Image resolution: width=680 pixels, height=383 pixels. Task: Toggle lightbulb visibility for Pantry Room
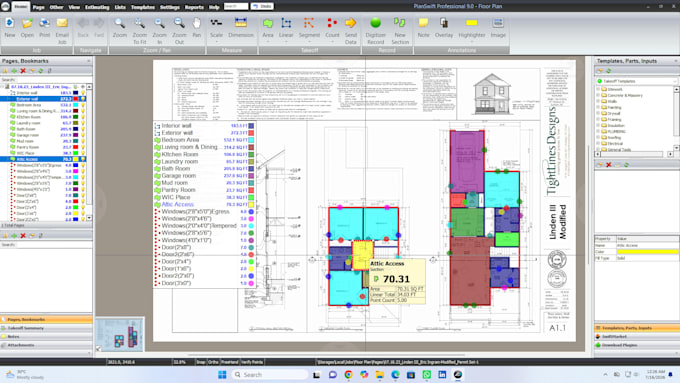pos(83,147)
